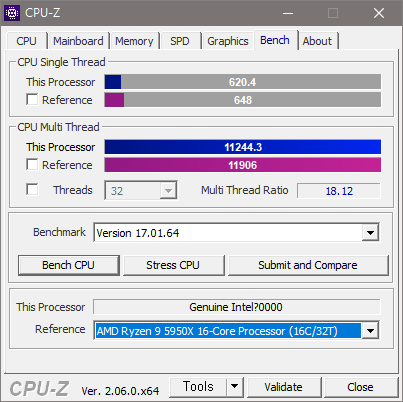Expand the Threads count dropdown
The width and height of the screenshot is (403, 402).
168,191
